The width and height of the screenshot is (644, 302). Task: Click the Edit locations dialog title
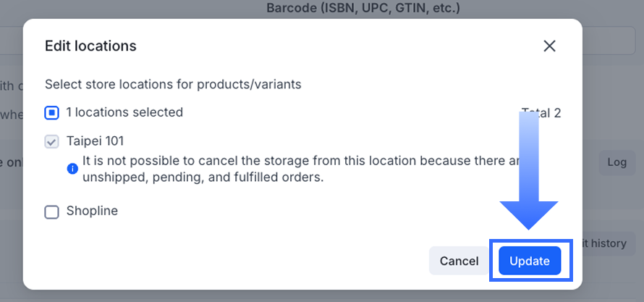[x=90, y=46]
